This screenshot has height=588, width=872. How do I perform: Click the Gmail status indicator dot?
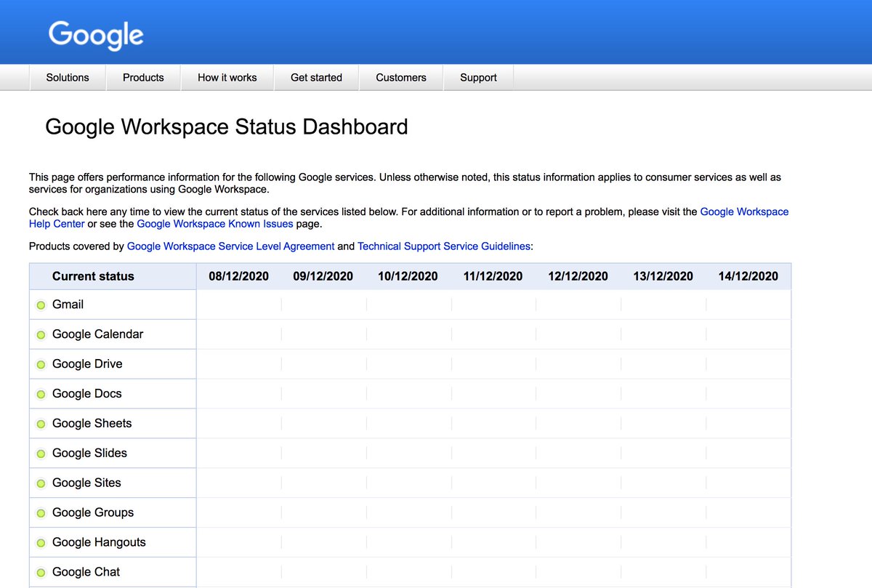[x=41, y=305]
